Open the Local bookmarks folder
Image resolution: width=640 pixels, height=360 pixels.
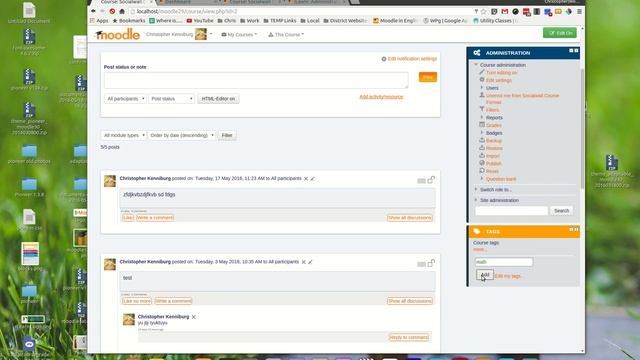[x=310, y=20]
